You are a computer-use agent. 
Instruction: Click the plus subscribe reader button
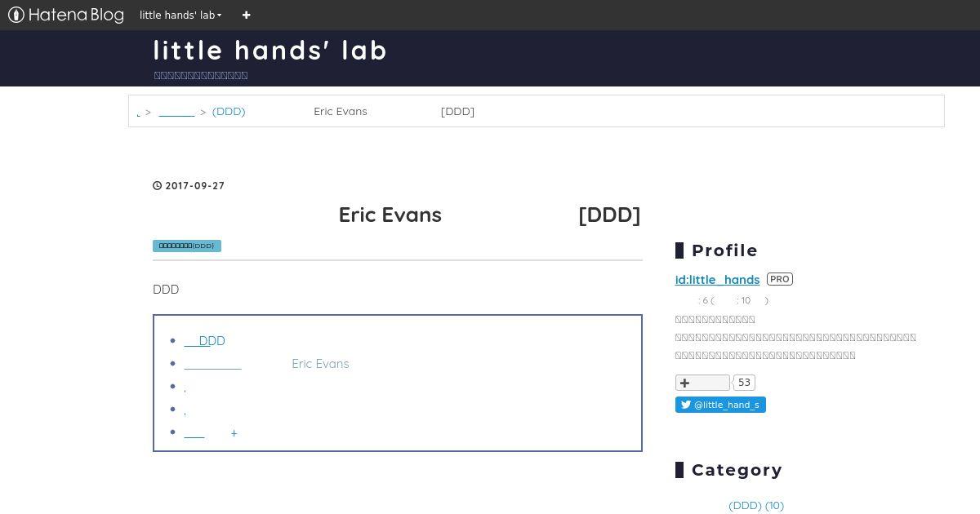pos(702,383)
